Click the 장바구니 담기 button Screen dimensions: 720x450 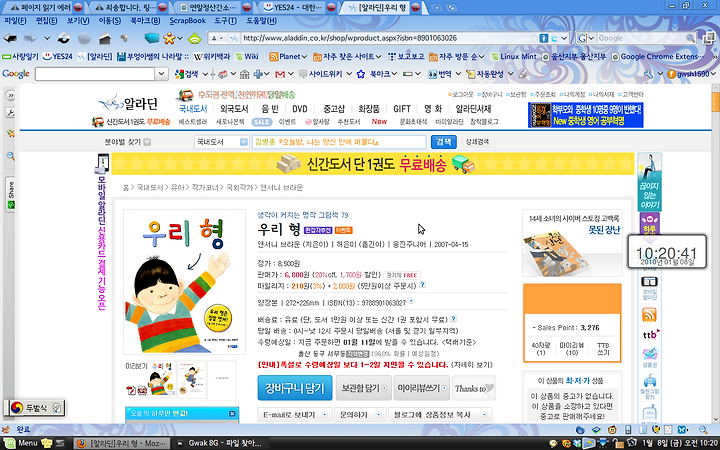pos(294,388)
